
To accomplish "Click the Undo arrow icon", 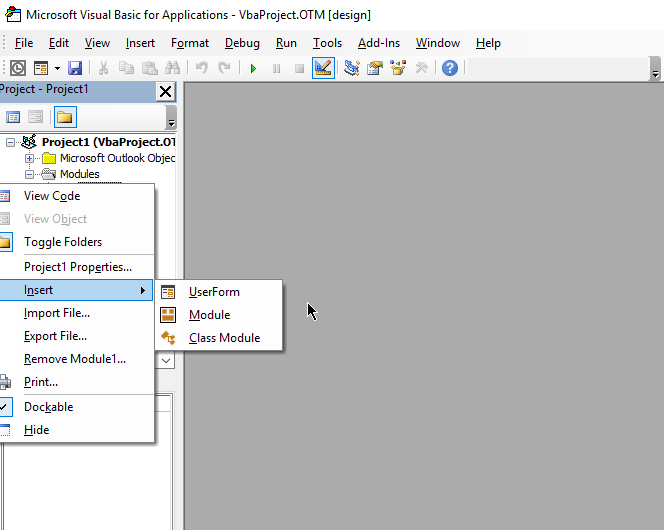I will coord(202,68).
